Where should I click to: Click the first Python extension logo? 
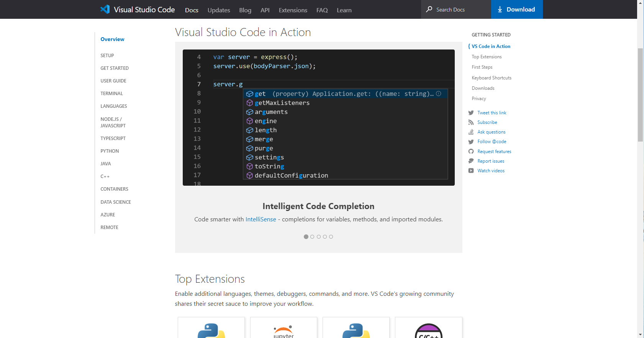click(211, 331)
